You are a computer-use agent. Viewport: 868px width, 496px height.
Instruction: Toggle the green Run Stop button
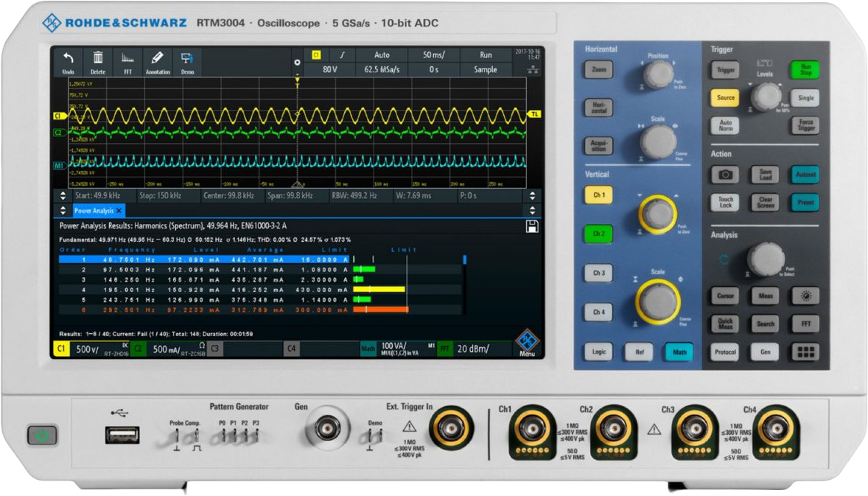click(805, 70)
